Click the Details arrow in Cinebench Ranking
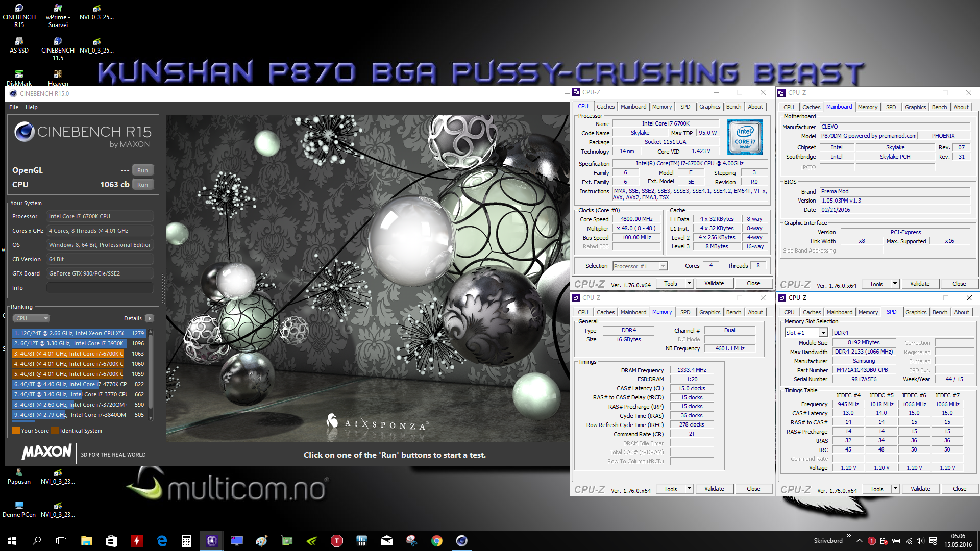This screenshot has width=980, height=551. point(150,318)
